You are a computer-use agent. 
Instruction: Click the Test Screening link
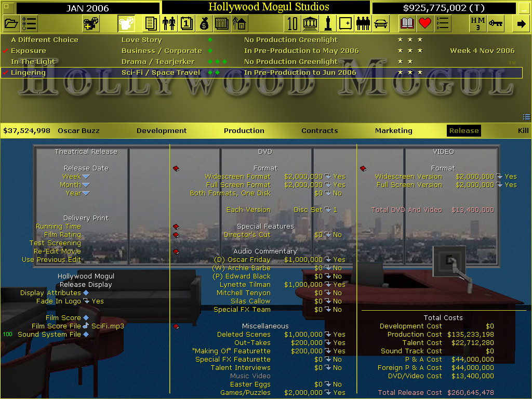click(55, 243)
